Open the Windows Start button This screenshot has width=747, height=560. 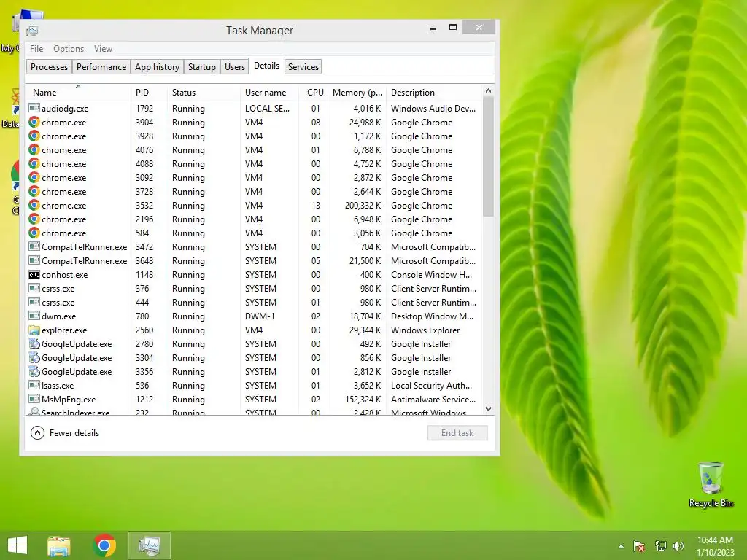coord(18,545)
